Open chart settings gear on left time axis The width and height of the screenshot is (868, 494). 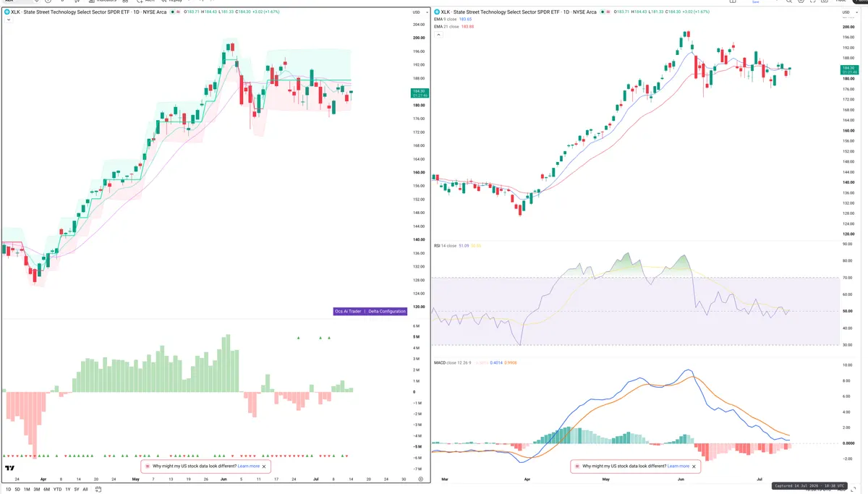pos(420,479)
